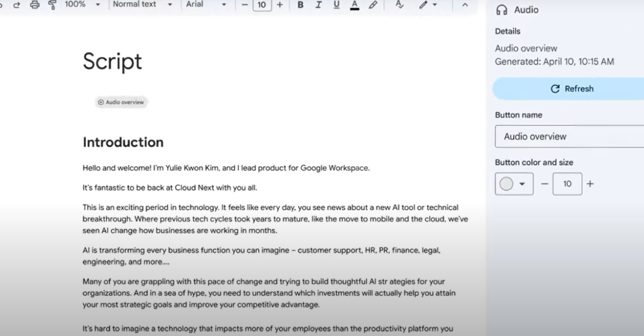This screenshot has height=336, width=644.
Task: Collapse the toolbar with the up chevron
Action: coord(465,5)
